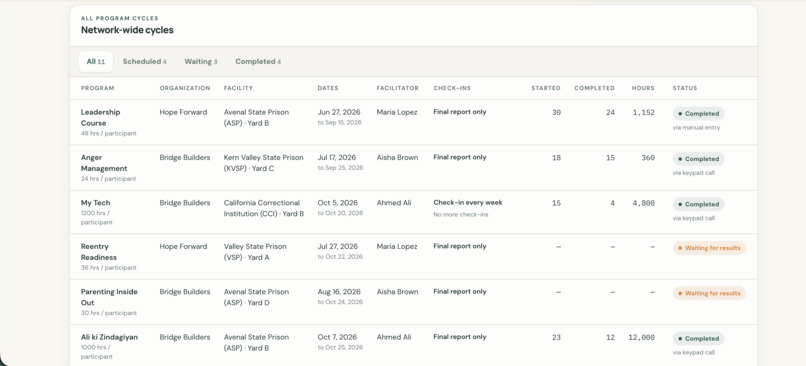Image resolution: width=806 pixels, height=366 pixels.
Task: Click the 4,800 hours value
Action: [x=643, y=203]
